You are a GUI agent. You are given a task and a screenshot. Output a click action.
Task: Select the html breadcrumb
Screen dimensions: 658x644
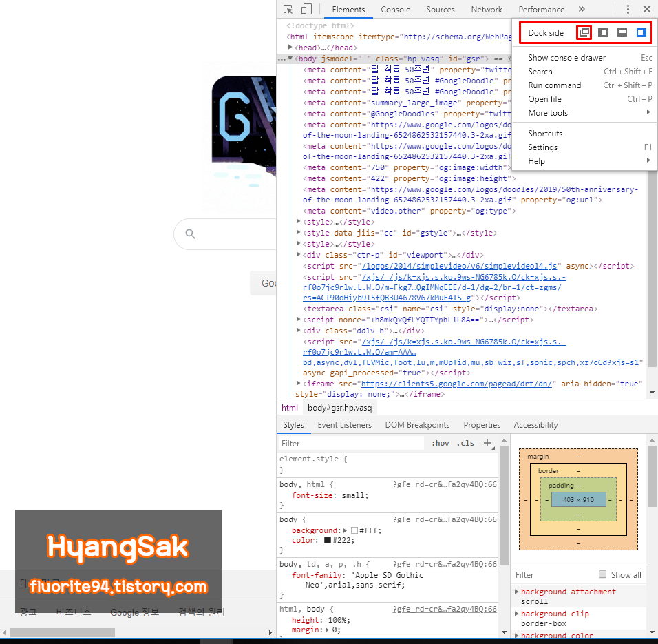[x=290, y=408]
